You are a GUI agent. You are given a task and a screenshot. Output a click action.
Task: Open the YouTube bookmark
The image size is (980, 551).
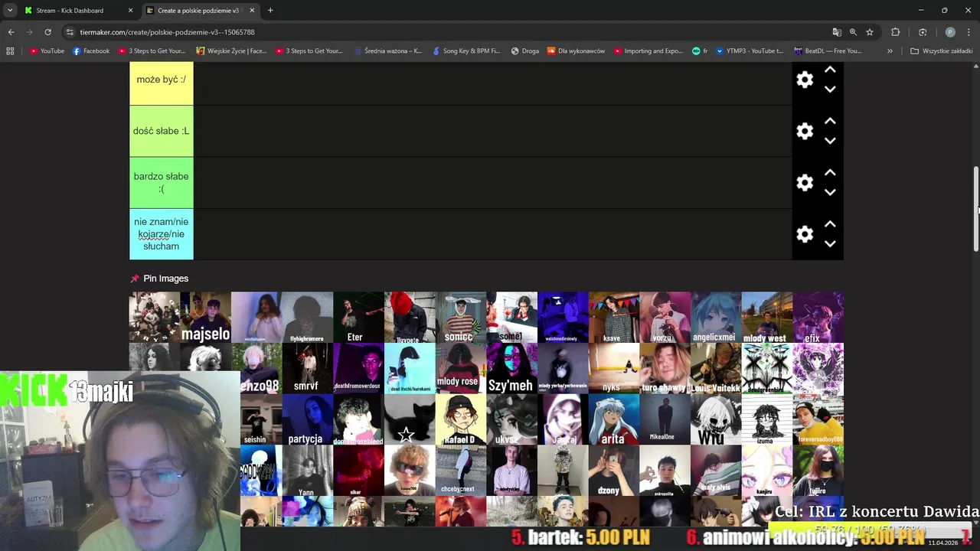pyautogui.click(x=47, y=51)
